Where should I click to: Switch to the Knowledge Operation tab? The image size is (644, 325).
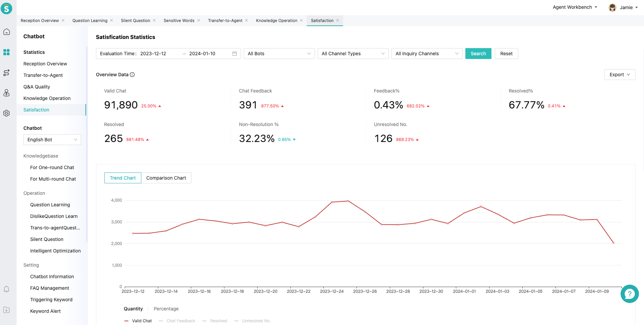(x=277, y=21)
